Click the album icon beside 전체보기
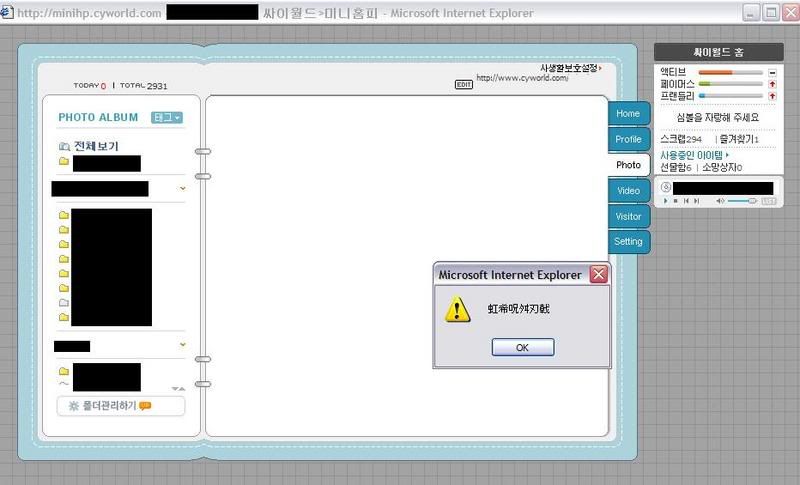Viewport: 800px width, 485px height. 64,147
